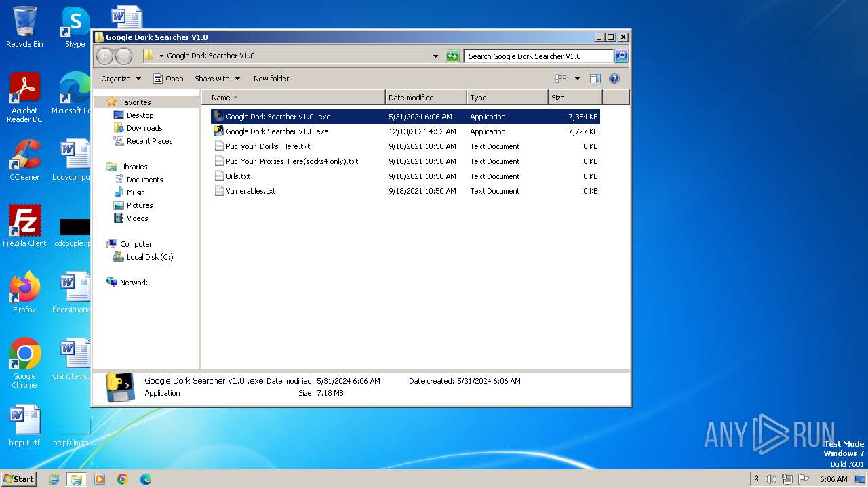Click the Search Google Dork Searcher field

(x=539, y=56)
